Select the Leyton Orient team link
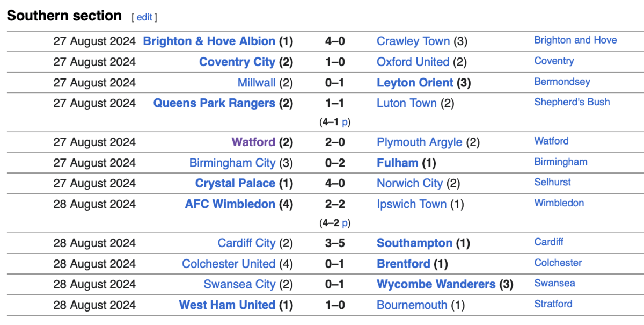 coord(415,83)
